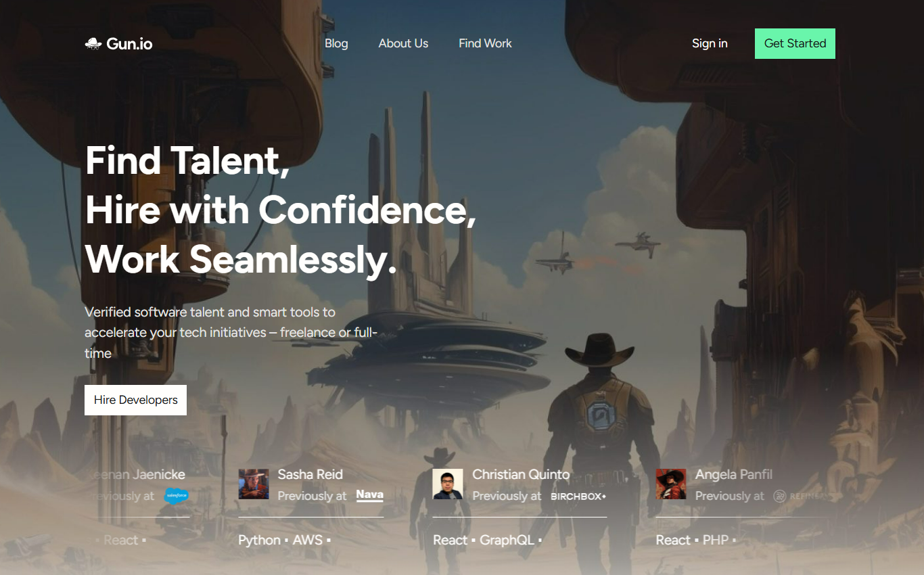This screenshot has height=575, width=924.
Task: Open Angela Panfil's profile photo
Action: [671, 484]
